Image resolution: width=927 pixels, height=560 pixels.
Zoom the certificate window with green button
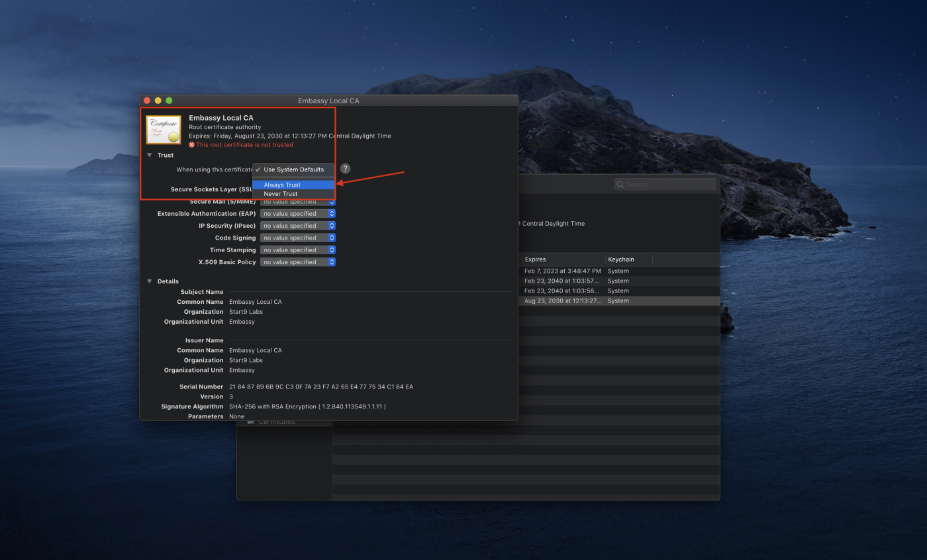(169, 101)
